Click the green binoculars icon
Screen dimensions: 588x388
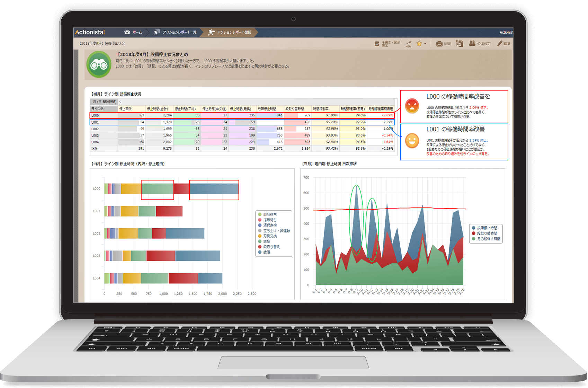(x=99, y=64)
